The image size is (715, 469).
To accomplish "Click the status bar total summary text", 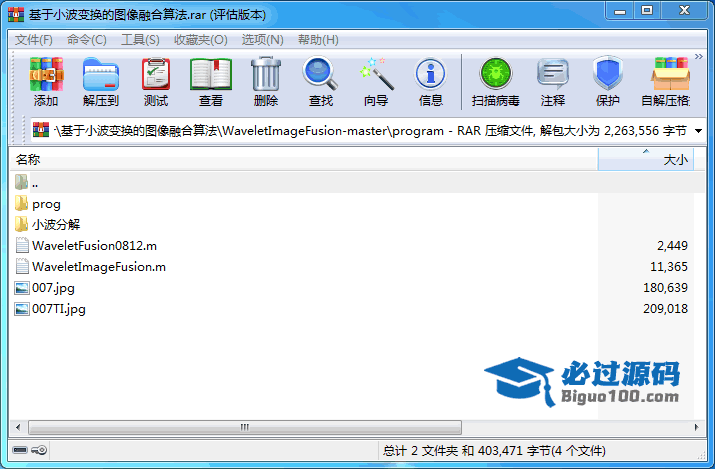I will coord(494,451).
